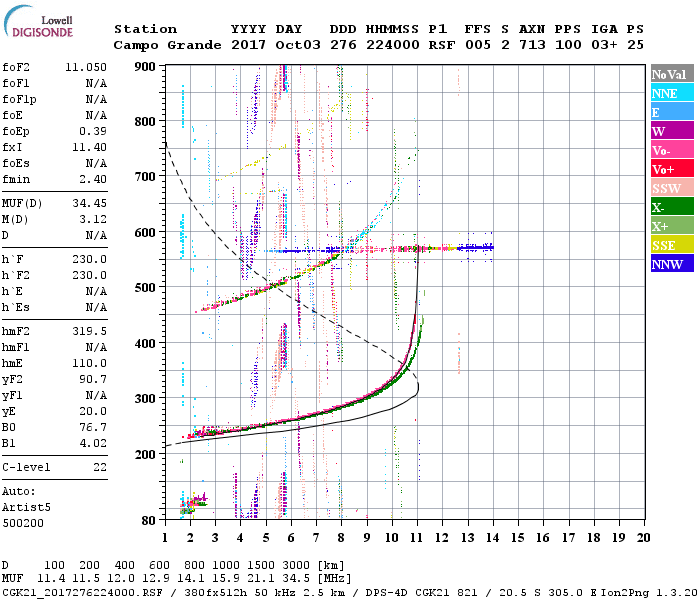Image resolution: width=700 pixels, height=600 pixels.
Task: Select the NoVal legend swatch
Action: [671, 74]
